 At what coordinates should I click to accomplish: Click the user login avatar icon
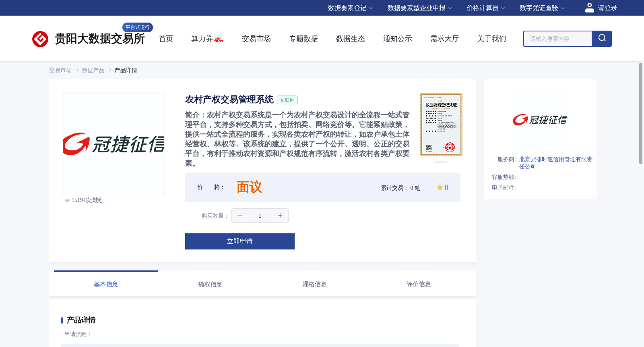coord(590,8)
